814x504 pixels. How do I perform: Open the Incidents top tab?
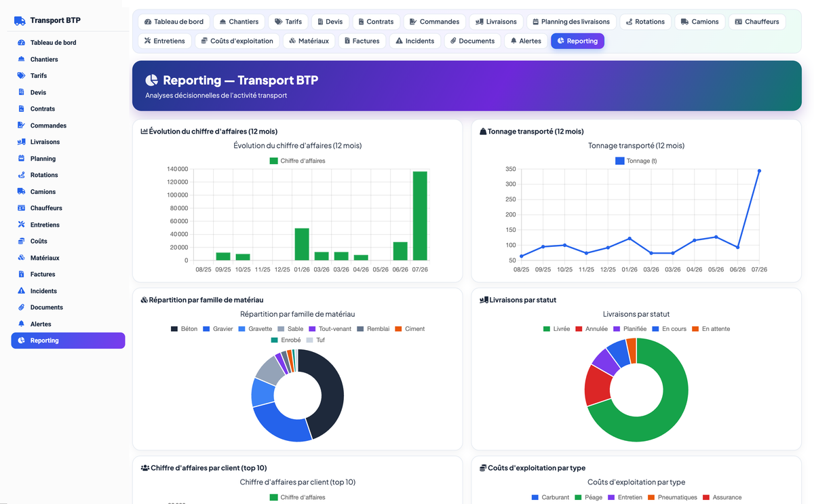pos(414,41)
